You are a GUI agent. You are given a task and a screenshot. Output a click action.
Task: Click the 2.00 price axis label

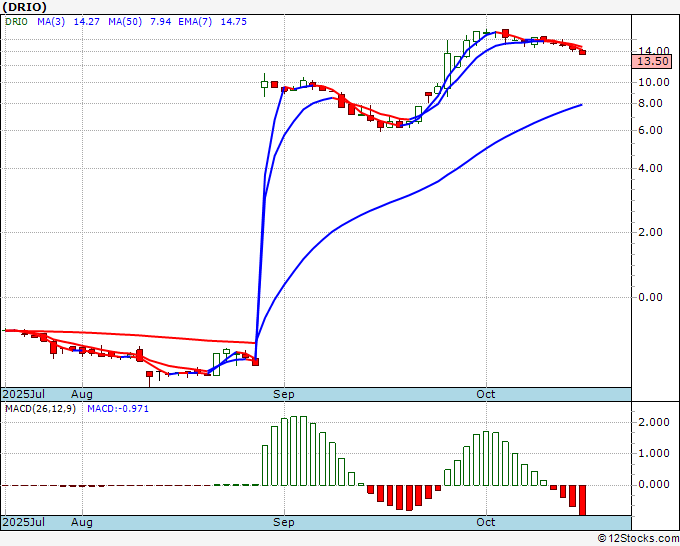[x=650, y=232]
